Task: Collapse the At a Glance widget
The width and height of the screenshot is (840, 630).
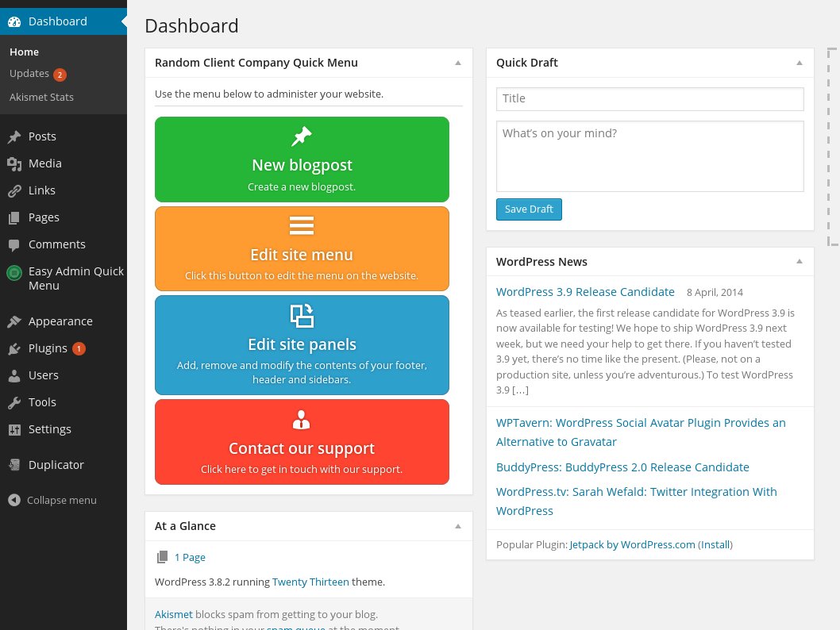Action: pyautogui.click(x=458, y=527)
